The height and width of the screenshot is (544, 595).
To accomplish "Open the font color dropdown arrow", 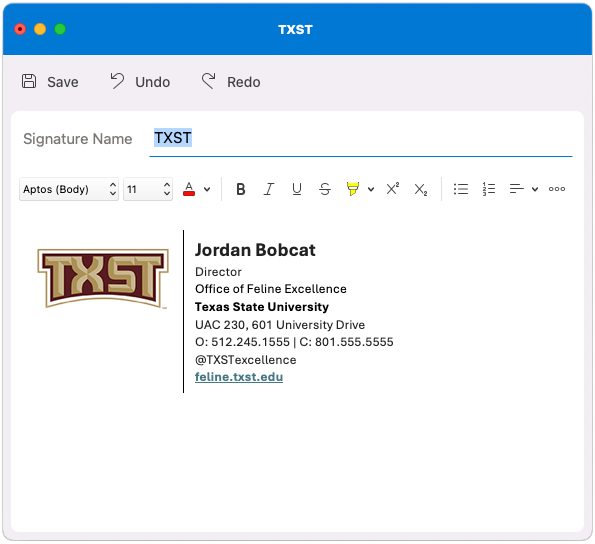I will (207, 189).
